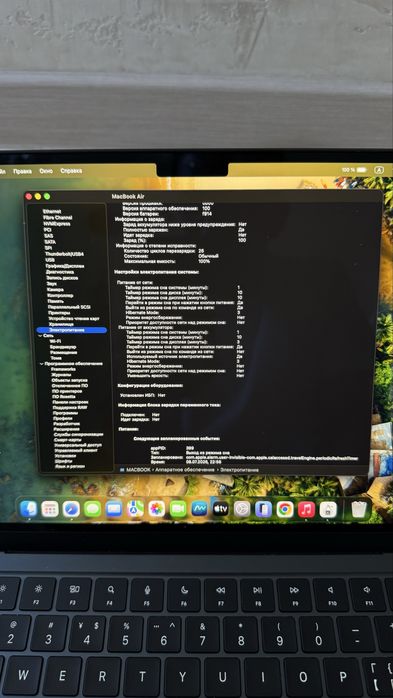Open the Справка menu

tap(71, 171)
